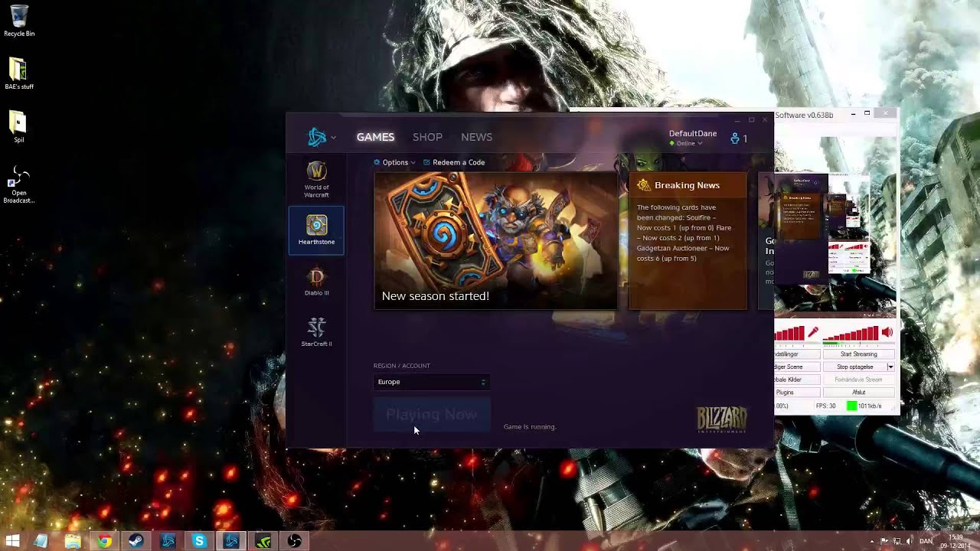Viewport: 980px width, 551px height.
Task: Select Diablo III in game sidebar
Action: 316,281
